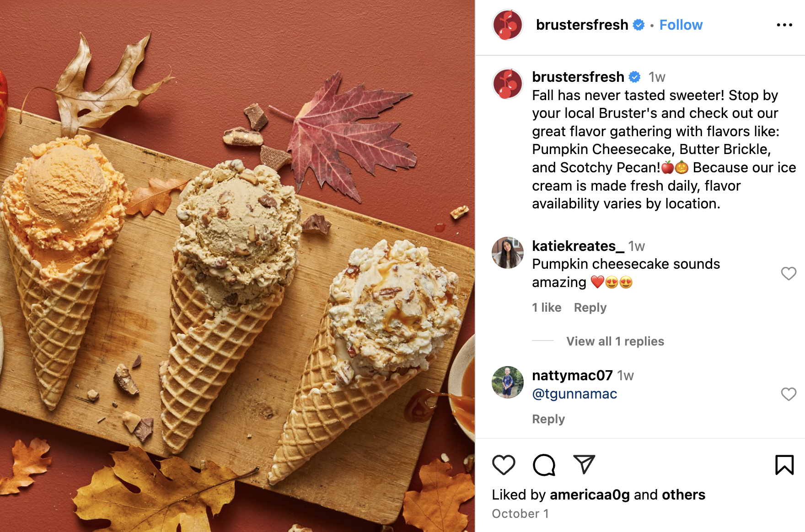Viewport: 805px width, 532px height.
Task: Like katiekreates_ comment heart
Action: point(789,273)
